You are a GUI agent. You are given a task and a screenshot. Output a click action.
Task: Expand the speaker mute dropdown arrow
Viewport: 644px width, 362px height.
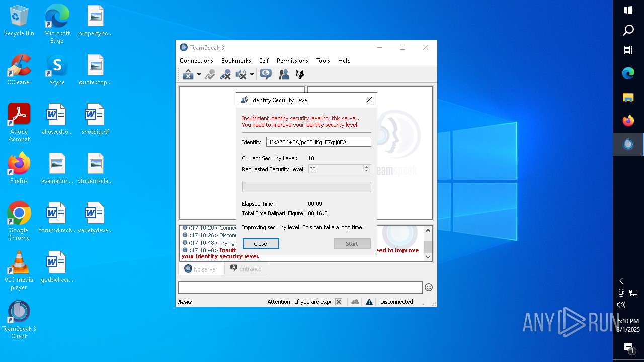[252, 75]
